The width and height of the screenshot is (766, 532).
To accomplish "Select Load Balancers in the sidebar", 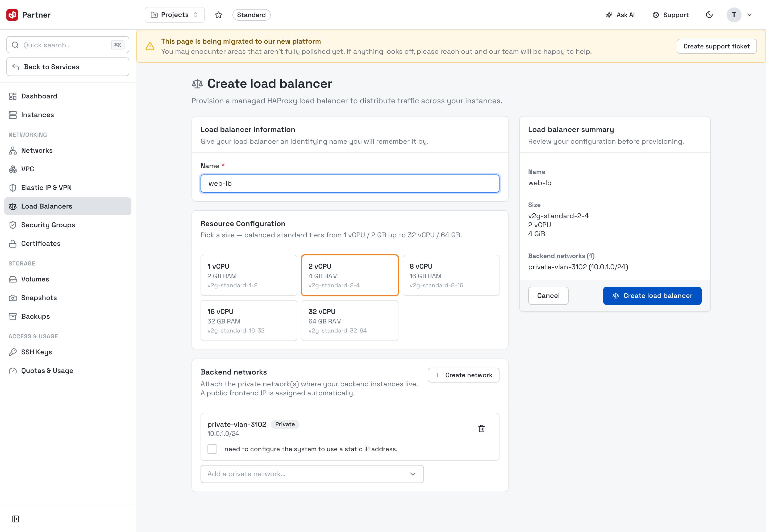I will 68,206.
